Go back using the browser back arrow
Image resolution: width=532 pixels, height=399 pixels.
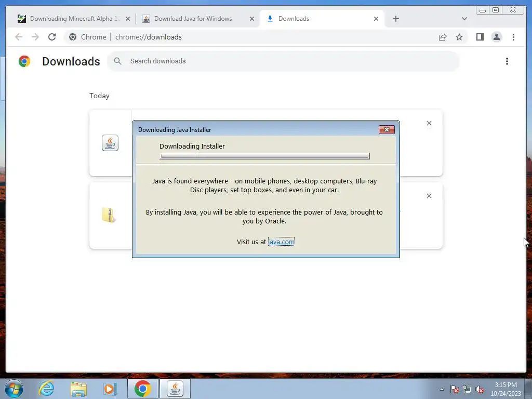[19, 37]
